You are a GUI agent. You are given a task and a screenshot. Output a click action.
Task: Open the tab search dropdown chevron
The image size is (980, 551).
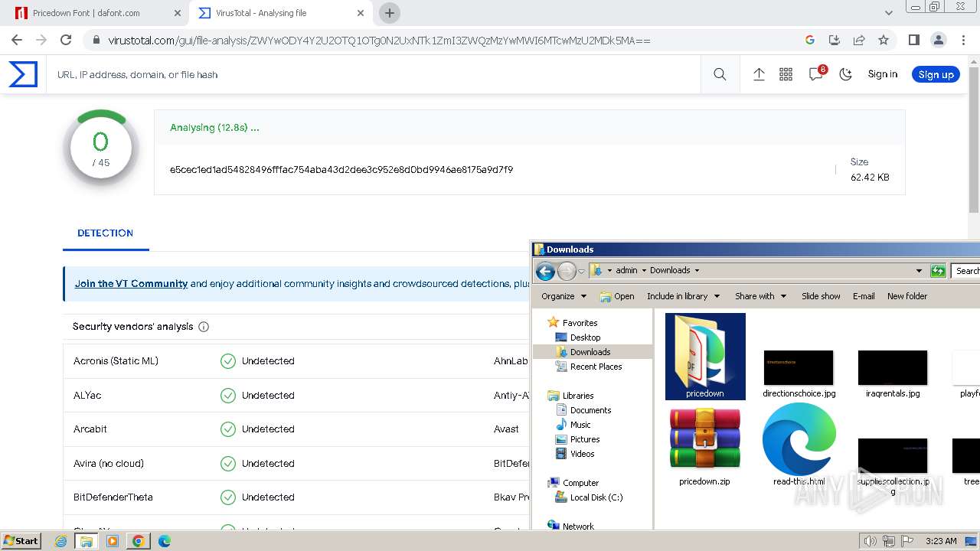point(889,13)
